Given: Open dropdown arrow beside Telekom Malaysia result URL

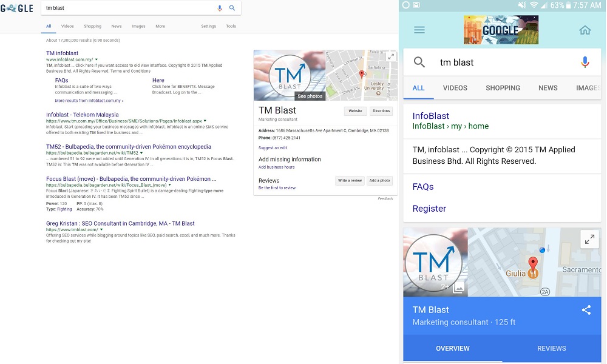Looking at the screenshot, I should pos(205,121).
